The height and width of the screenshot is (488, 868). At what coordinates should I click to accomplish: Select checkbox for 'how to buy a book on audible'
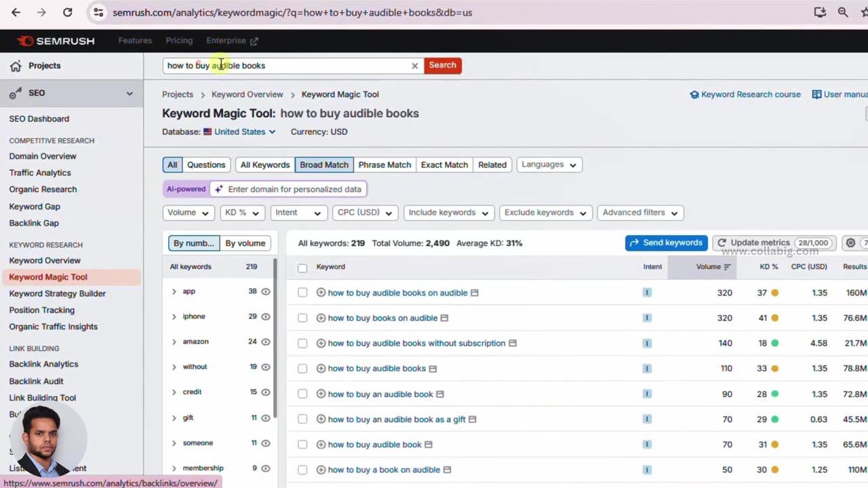[x=302, y=470]
